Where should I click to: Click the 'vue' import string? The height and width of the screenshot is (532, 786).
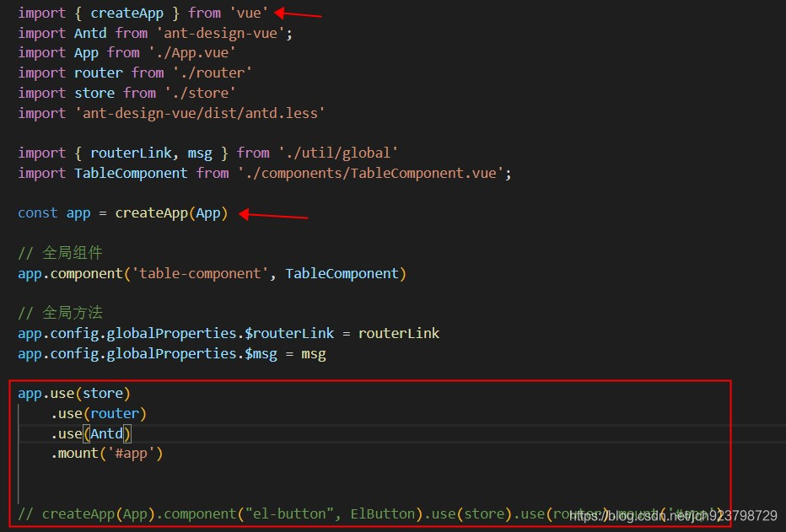[x=249, y=13]
